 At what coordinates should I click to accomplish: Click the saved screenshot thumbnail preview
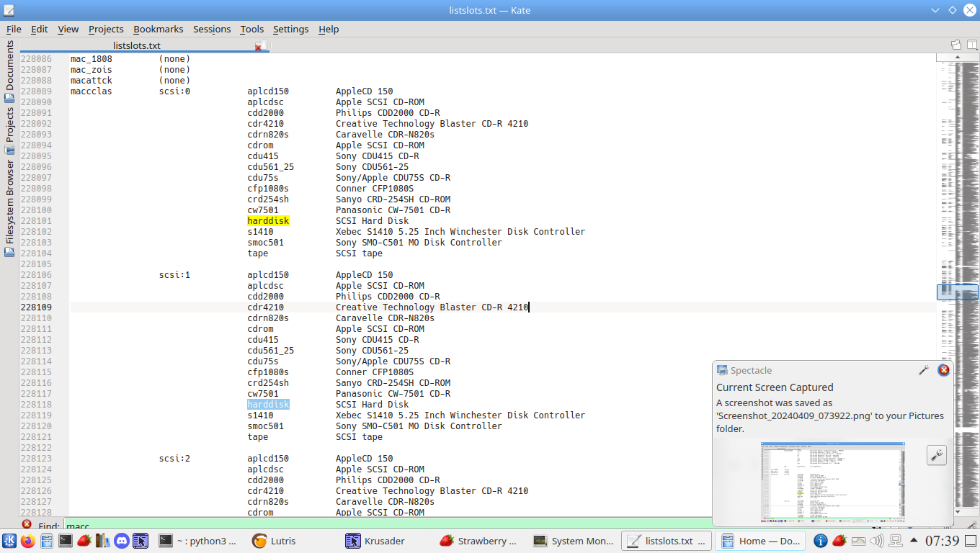point(832,482)
